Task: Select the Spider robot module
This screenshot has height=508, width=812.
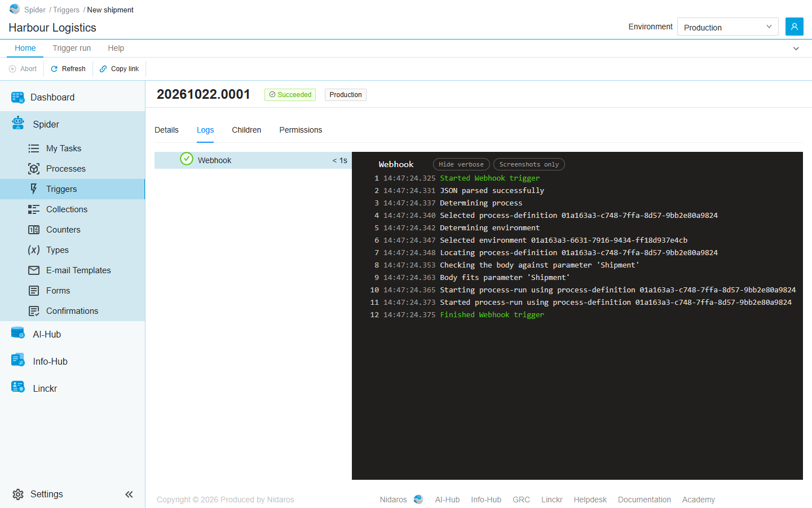Action: click(72, 124)
